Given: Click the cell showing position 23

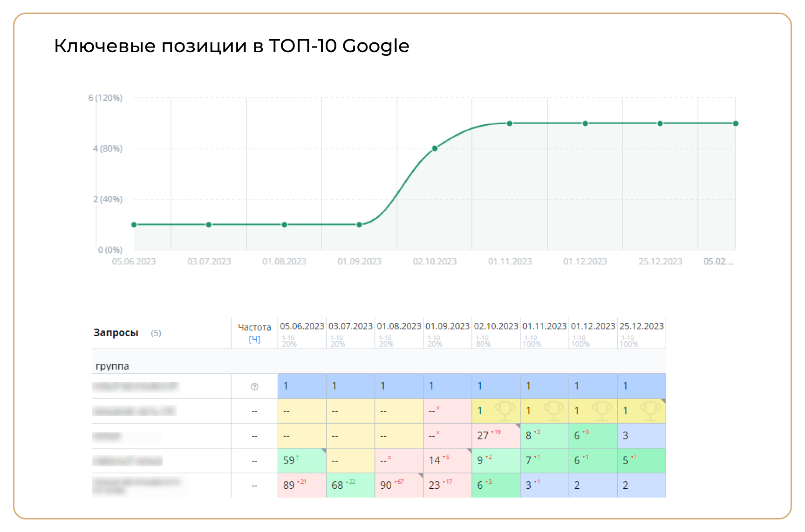Looking at the screenshot, I should click(x=447, y=485).
